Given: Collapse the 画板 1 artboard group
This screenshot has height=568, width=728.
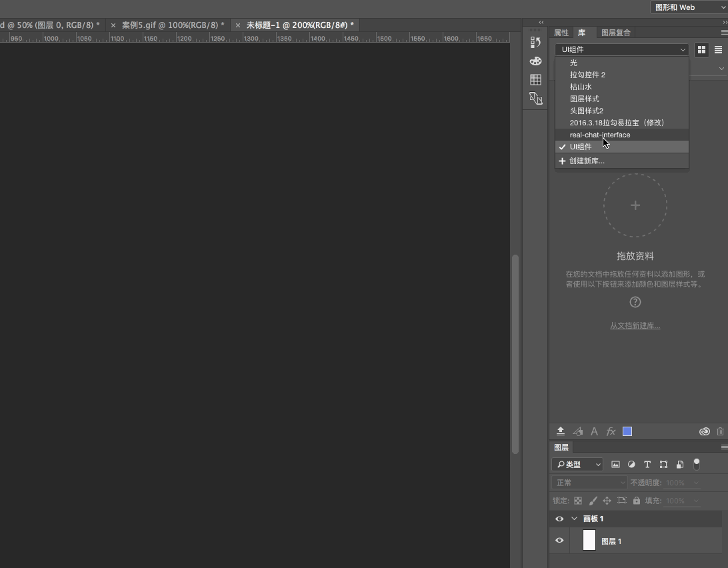Looking at the screenshot, I should click(x=574, y=519).
